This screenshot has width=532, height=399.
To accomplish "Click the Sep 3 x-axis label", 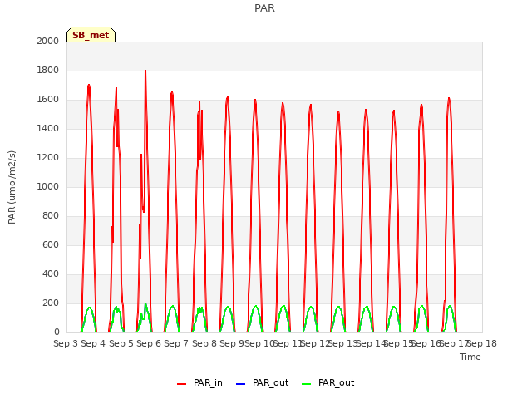I will (x=66, y=343).
